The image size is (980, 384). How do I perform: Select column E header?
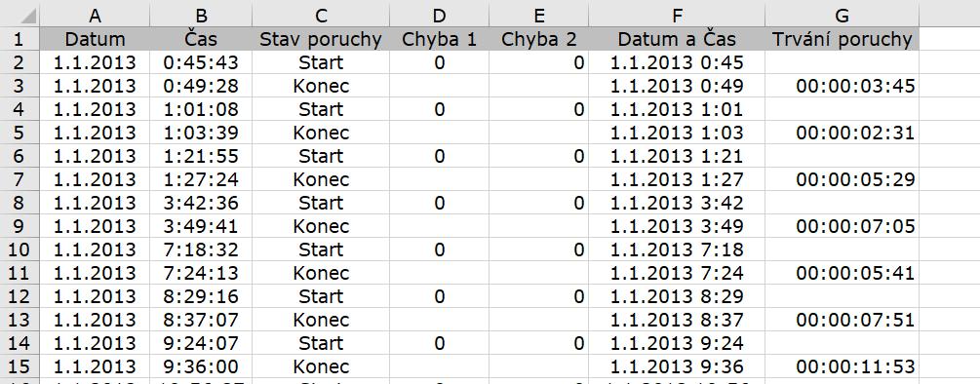[x=538, y=15]
